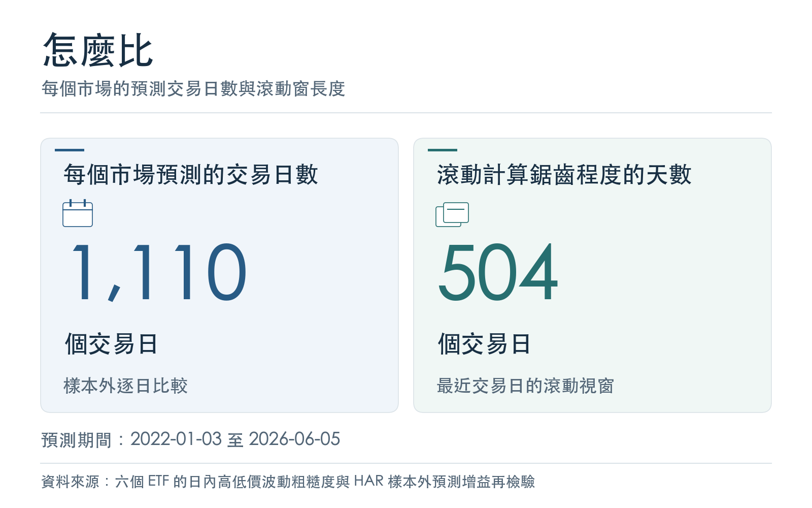812x508 pixels.
Task: Click the calendar icon above 1,110
Action: 78,213
